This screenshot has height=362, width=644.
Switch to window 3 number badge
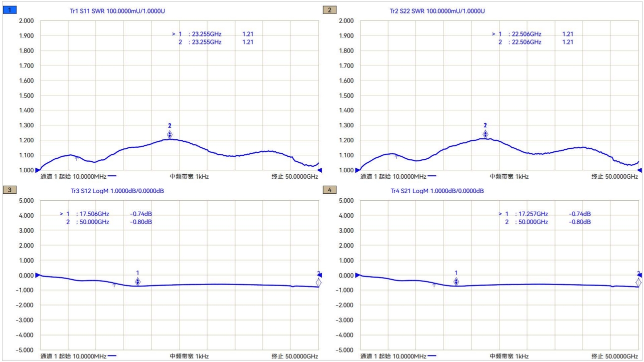pos(10,190)
